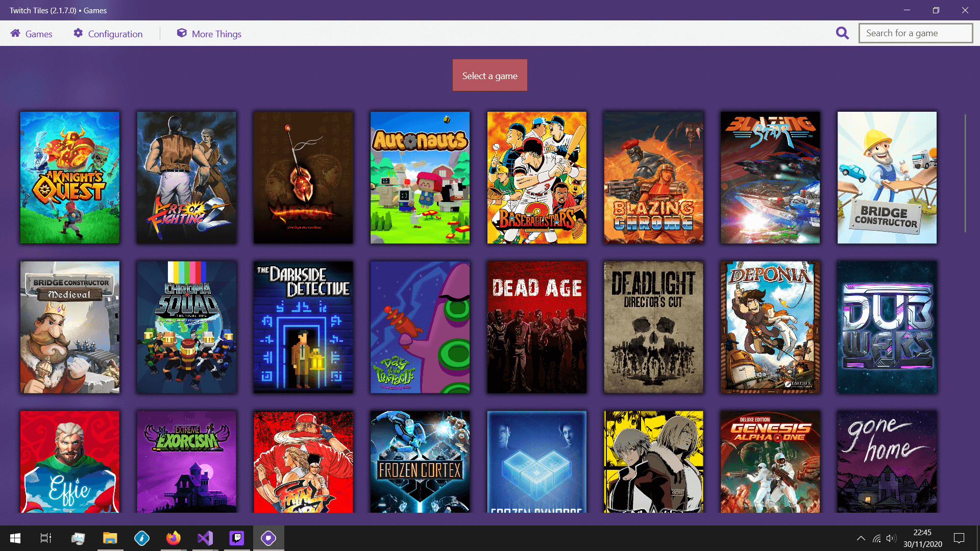This screenshot has height=551, width=980.
Task: Click the games list vertical scrollbar
Action: coord(965,173)
